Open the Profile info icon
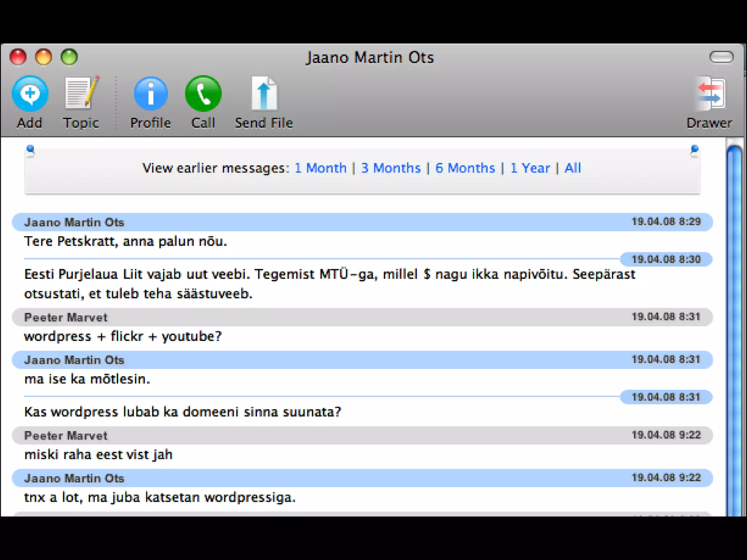 [150, 94]
